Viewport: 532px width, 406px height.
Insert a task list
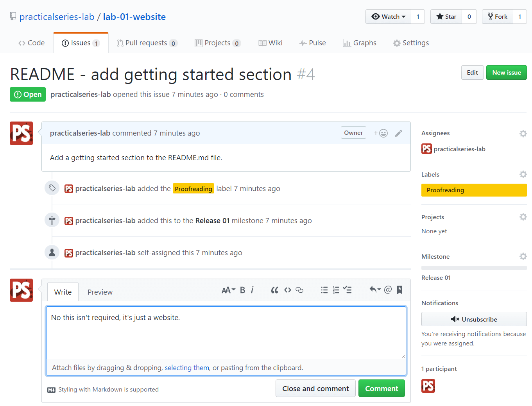point(348,290)
